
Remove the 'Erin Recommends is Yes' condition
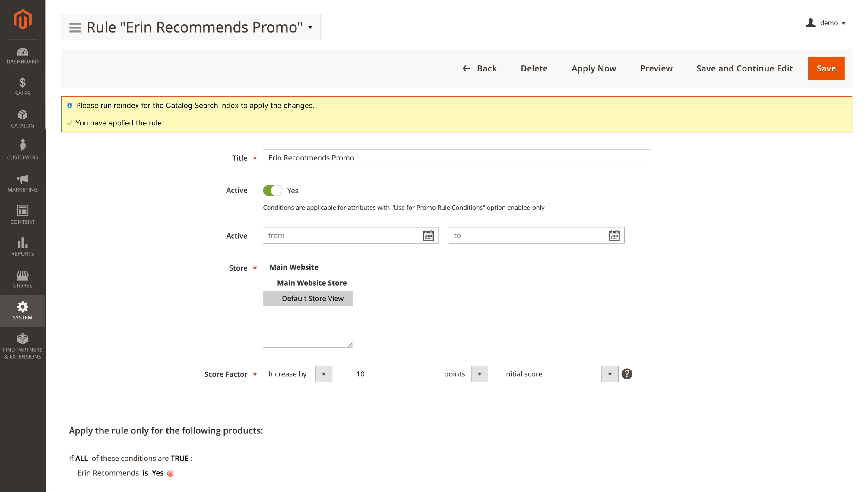(x=170, y=473)
